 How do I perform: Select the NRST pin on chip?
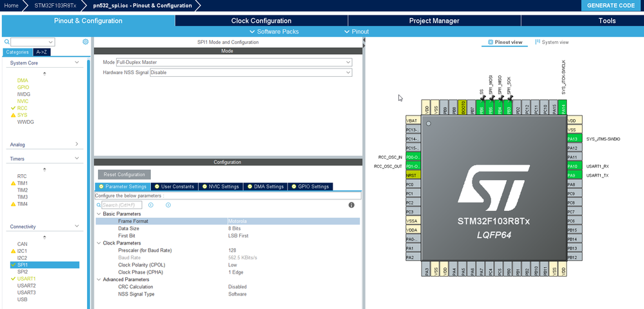tap(413, 175)
